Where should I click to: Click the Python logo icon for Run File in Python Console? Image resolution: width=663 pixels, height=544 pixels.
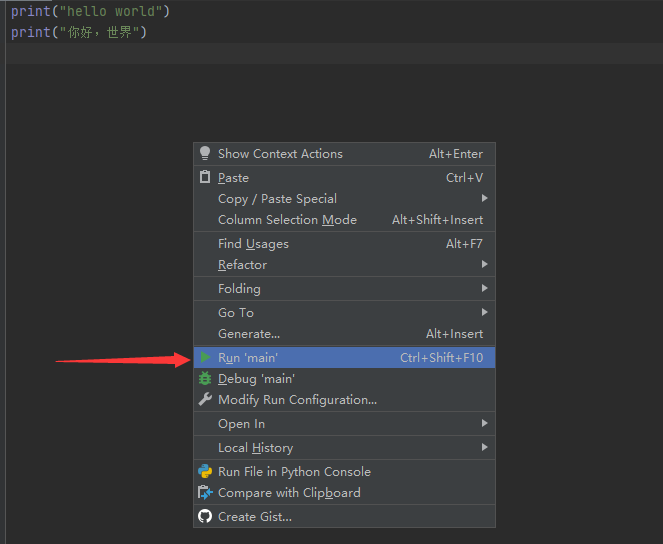click(x=205, y=471)
